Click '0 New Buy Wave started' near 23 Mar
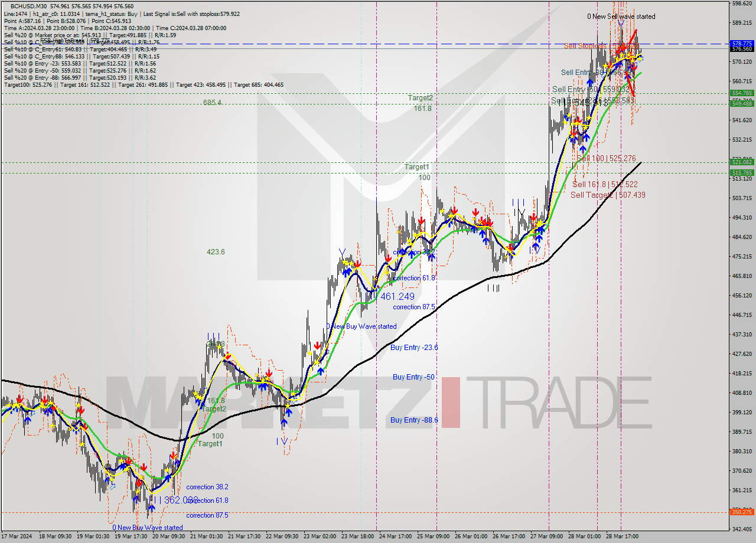This screenshot has width=756, height=543. pos(361,326)
